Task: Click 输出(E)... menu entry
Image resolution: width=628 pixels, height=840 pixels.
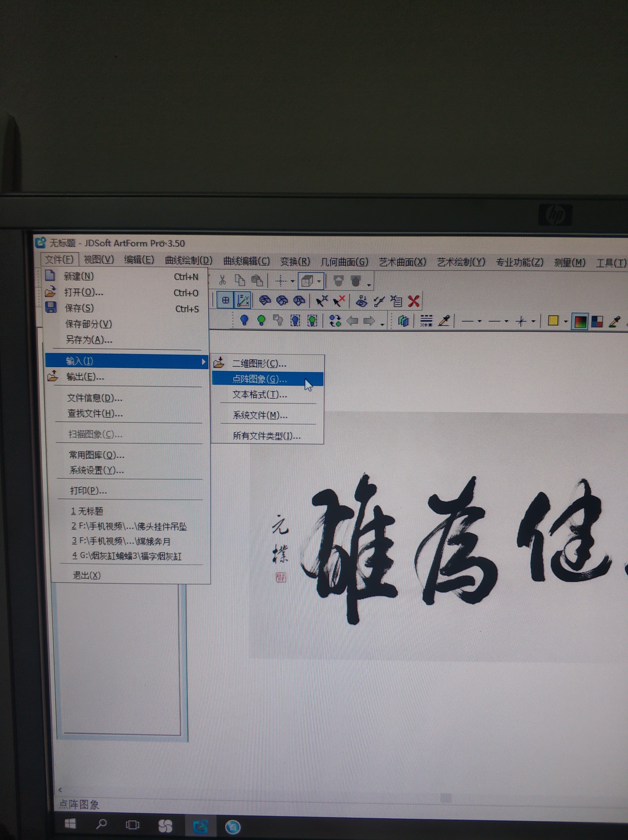Action: 126,377
